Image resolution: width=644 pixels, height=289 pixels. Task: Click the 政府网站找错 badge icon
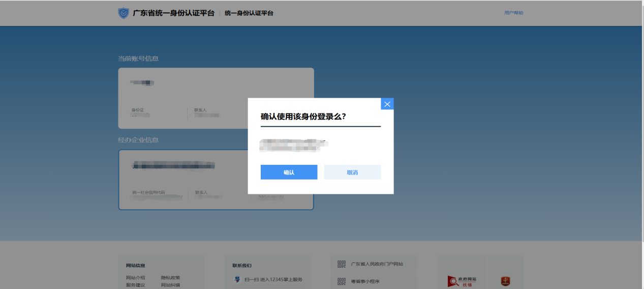pyautogui.click(x=462, y=281)
